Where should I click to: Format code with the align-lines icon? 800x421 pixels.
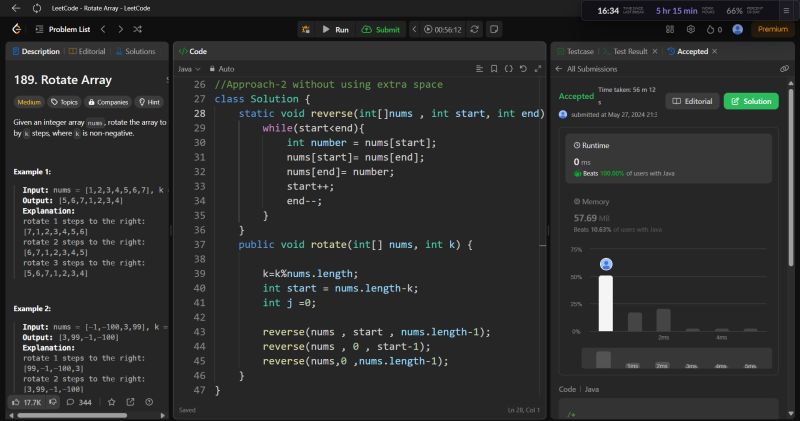[479, 68]
